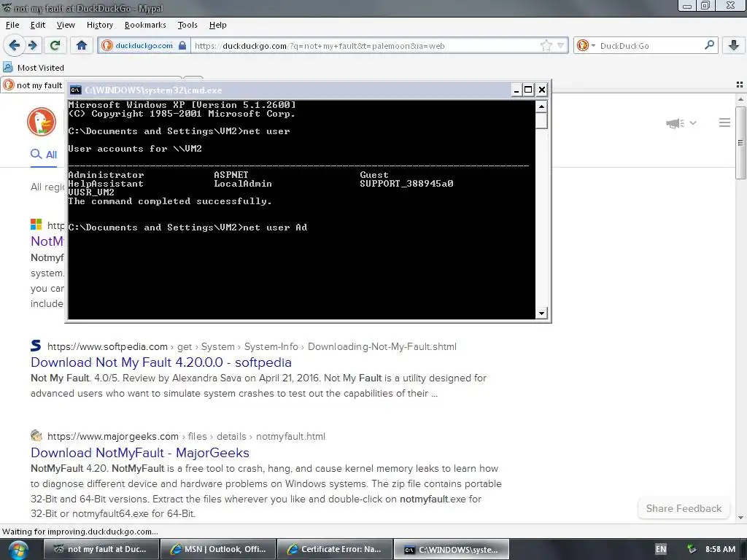
Task: Switch to 'Certificate Error: Na...' taskbar button
Action: point(335,549)
